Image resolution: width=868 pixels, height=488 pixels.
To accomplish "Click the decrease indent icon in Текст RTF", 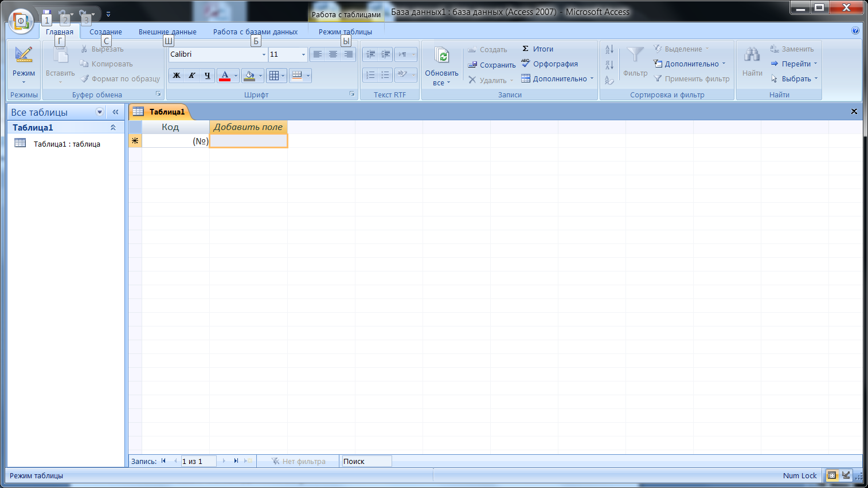I will pyautogui.click(x=370, y=54).
